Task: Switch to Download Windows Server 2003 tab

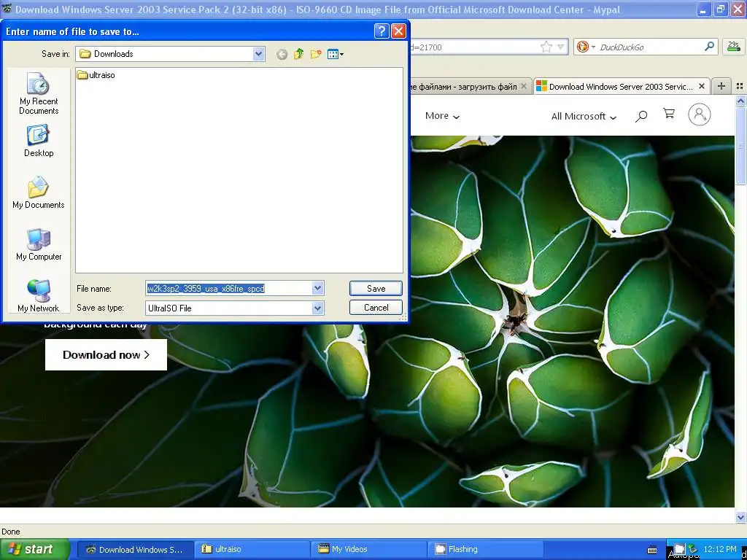Action: click(620, 86)
